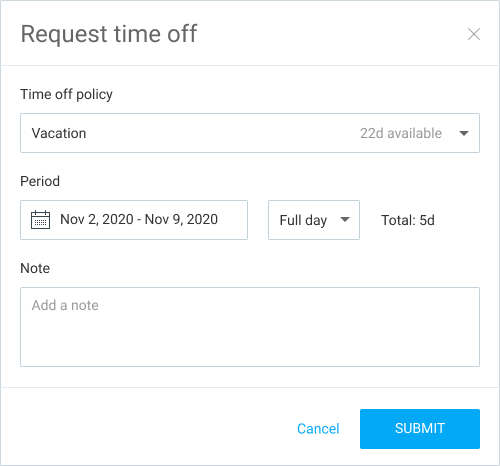Click the Vacation text in policy selector
The image size is (500, 466).
(x=59, y=133)
